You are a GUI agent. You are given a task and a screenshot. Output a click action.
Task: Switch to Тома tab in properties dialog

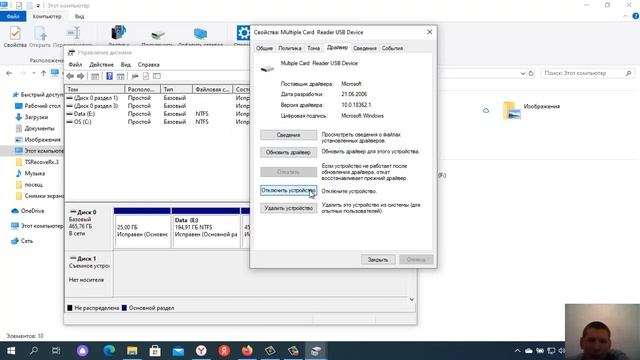[x=313, y=48]
